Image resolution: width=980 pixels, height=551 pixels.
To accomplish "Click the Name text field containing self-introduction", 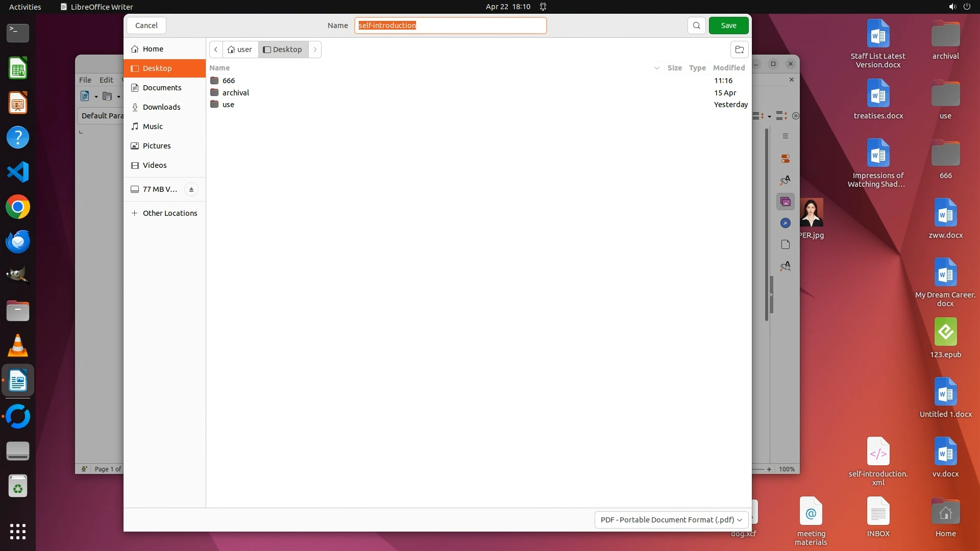I will 450,26.
